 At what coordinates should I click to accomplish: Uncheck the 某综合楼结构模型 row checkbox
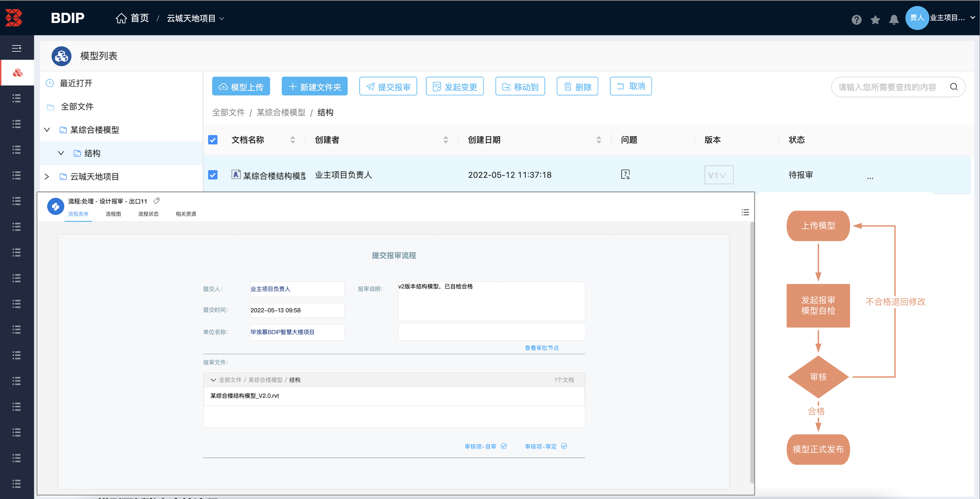pyautogui.click(x=213, y=175)
